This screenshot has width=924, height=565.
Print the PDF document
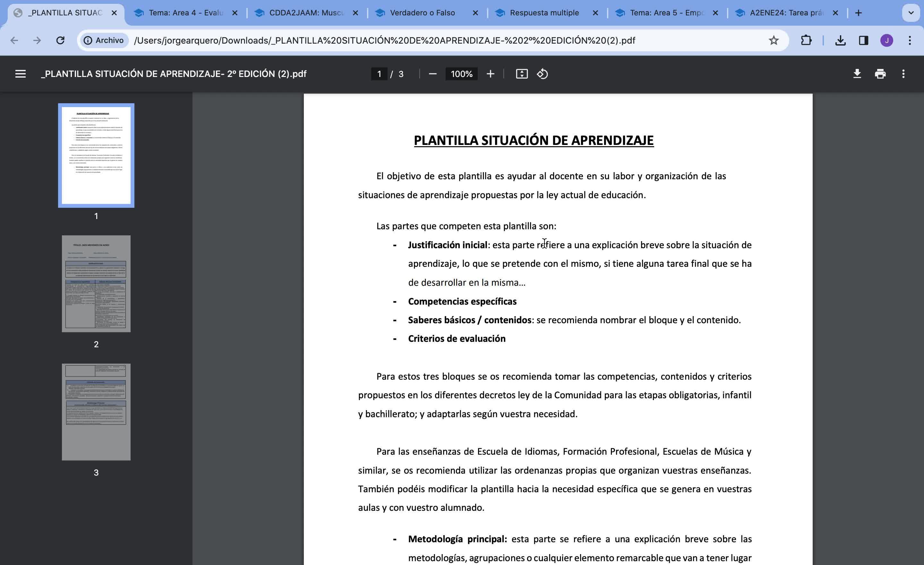880,74
